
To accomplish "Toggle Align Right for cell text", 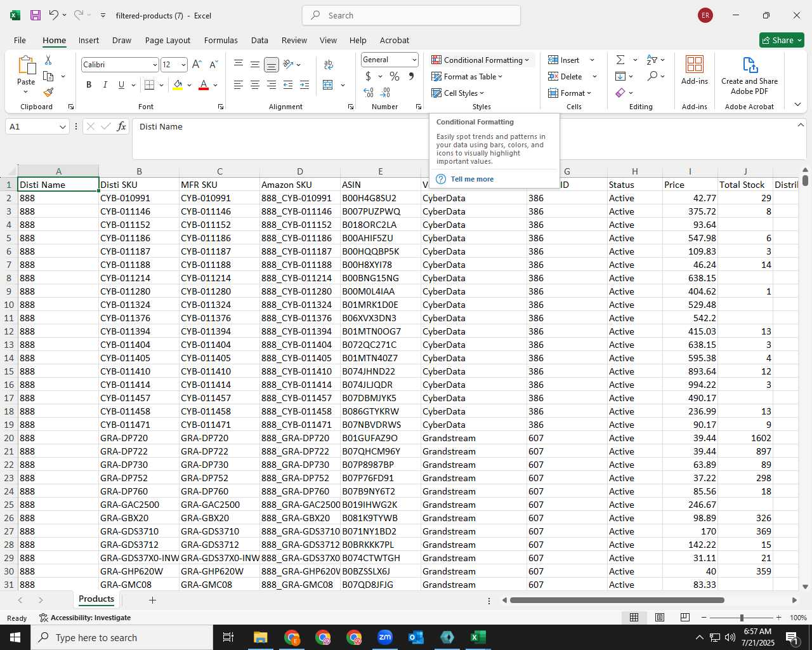I will [272, 84].
